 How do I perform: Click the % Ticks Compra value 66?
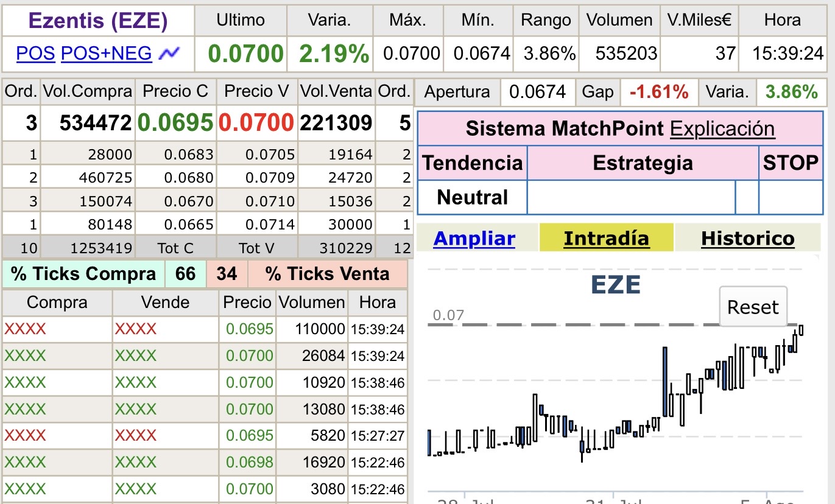(x=185, y=274)
